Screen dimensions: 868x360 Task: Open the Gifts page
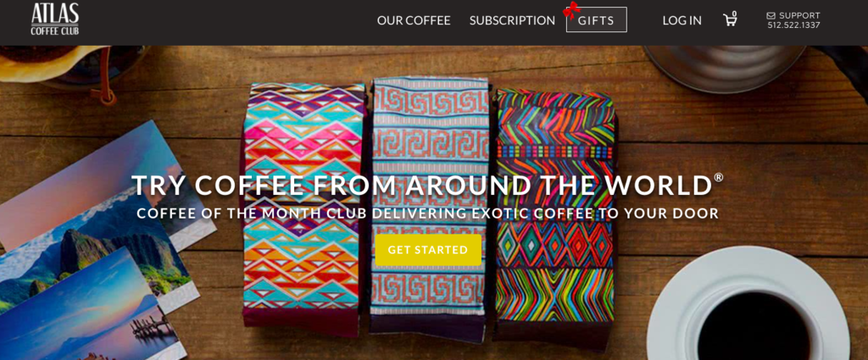pyautogui.click(x=596, y=20)
